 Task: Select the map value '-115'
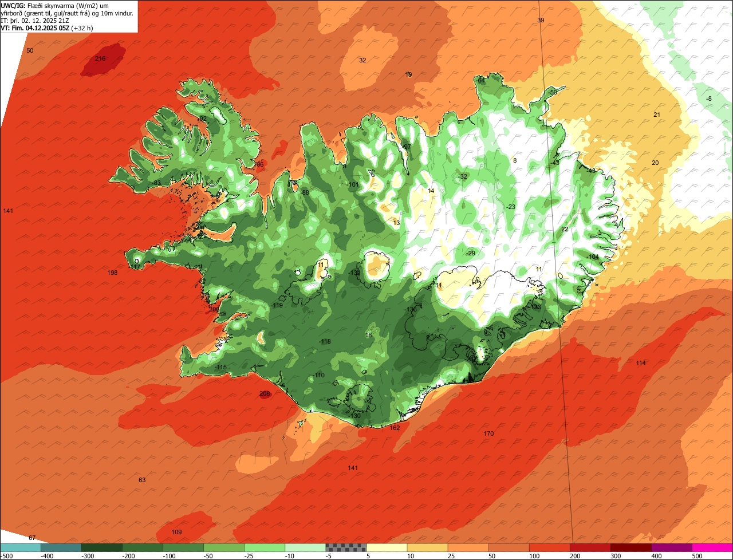220,367
